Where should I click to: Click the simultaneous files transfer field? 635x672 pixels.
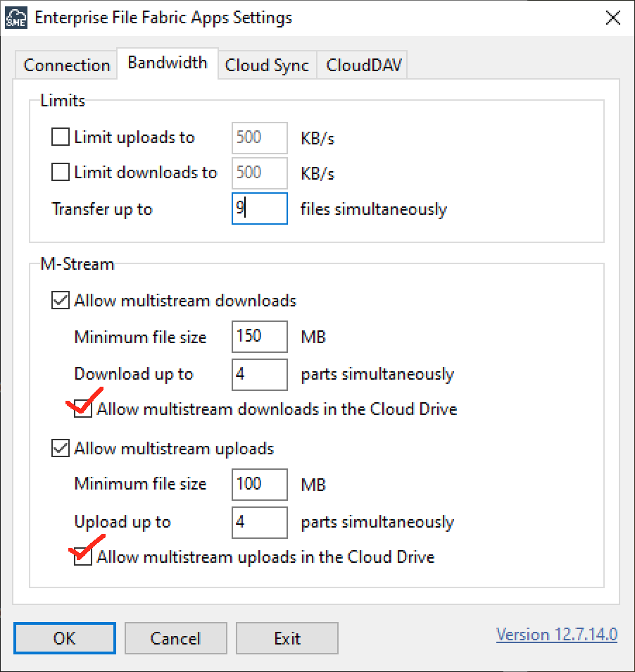tap(260, 209)
